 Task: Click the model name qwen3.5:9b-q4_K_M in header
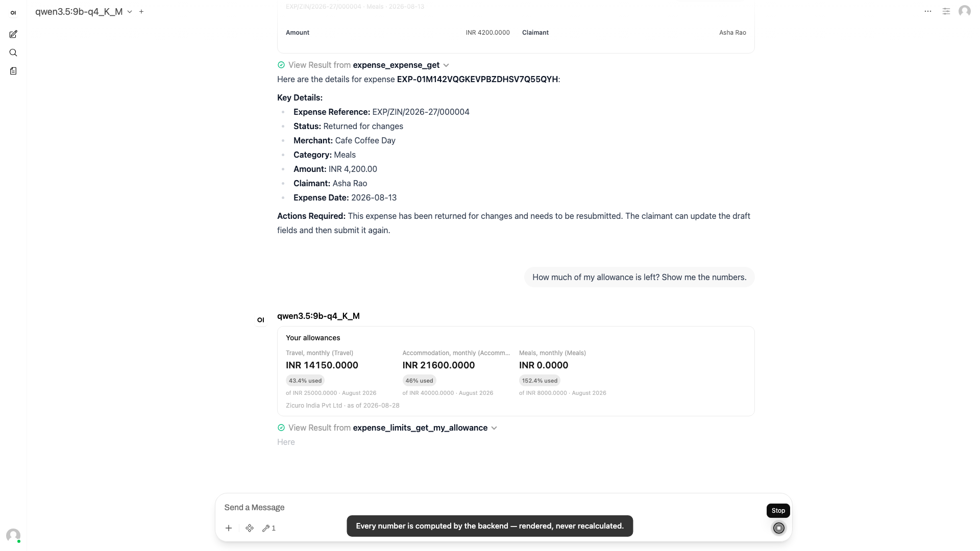pyautogui.click(x=79, y=12)
